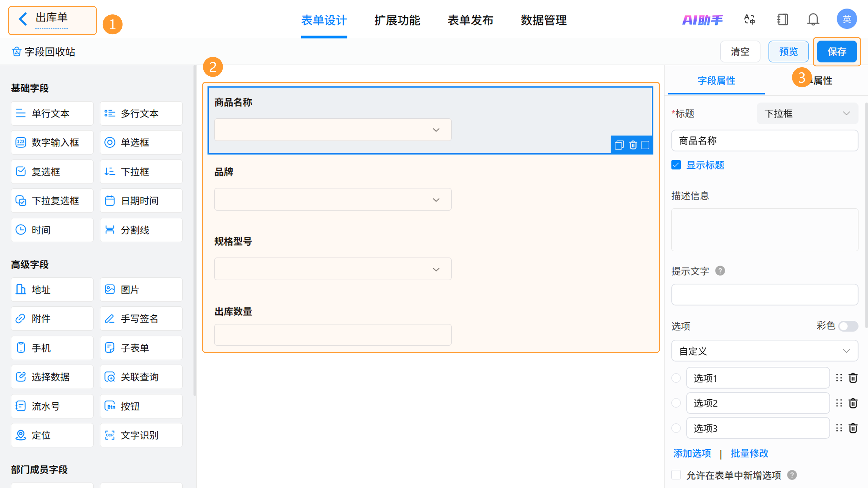This screenshot has height=488, width=868.
Task: Select the 选项1 radio button
Action: 676,378
